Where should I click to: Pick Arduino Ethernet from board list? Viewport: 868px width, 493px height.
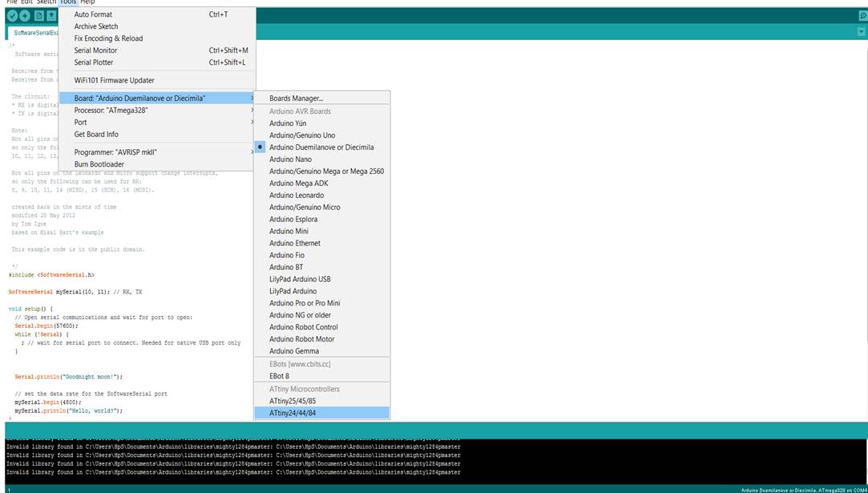click(321, 243)
